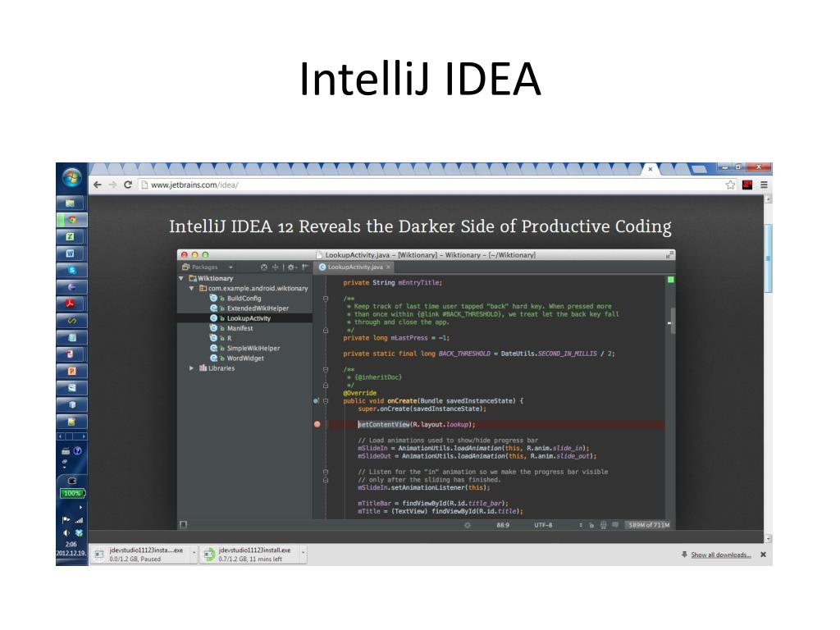
Task: Open the gear settings in Packages panel
Action: pos(291,267)
